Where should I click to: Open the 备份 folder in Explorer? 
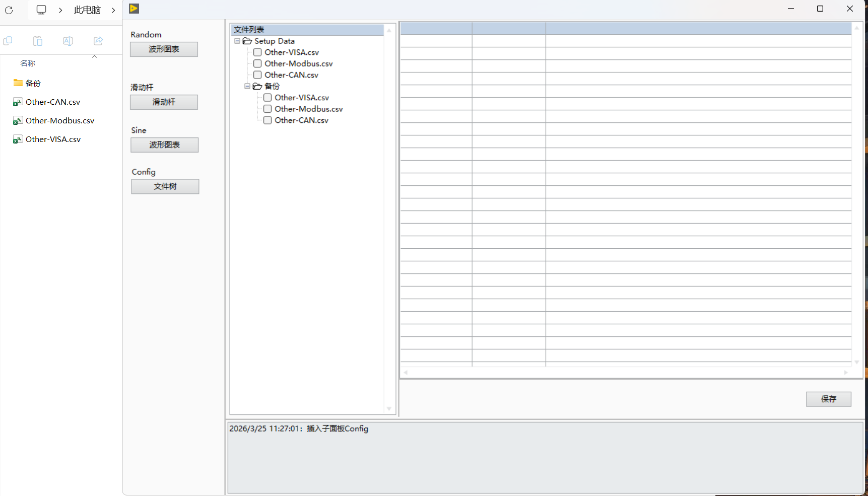pos(33,83)
